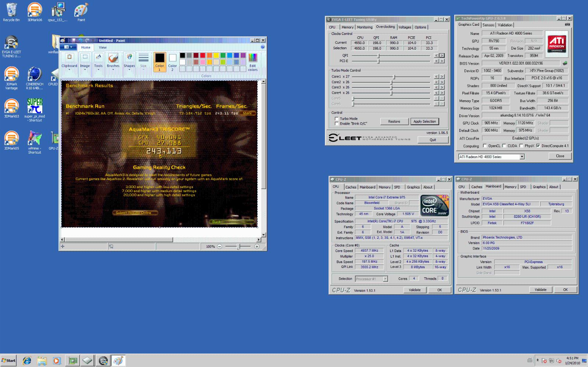
Task: Toggle the Enable 'Brink O/C' checkbox
Action: click(337, 123)
